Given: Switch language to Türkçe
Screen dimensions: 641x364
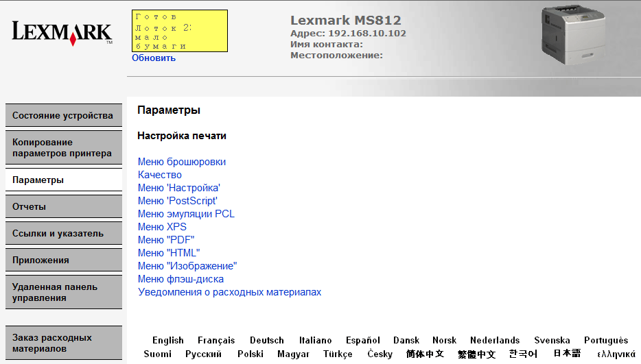Looking at the screenshot, I should pos(338,354).
